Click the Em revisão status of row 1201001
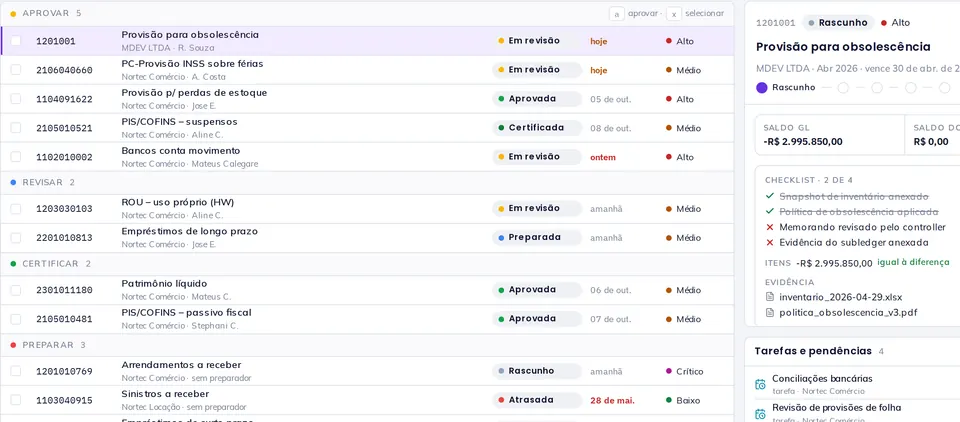960x422 pixels. coord(536,41)
